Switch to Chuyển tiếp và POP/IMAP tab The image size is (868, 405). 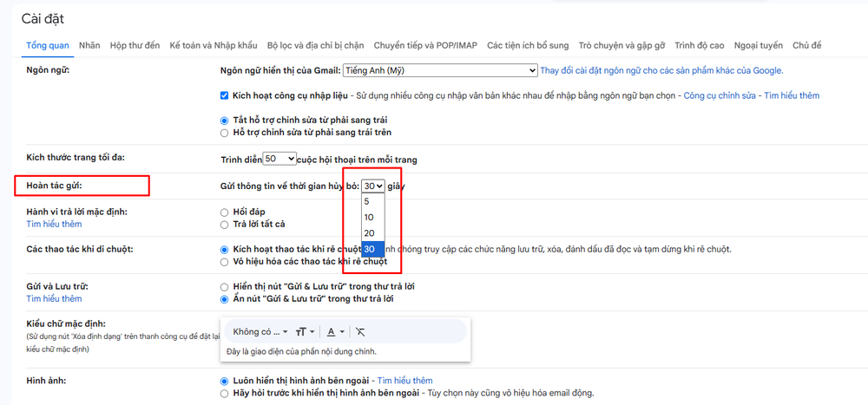click(x=425, y=45)
